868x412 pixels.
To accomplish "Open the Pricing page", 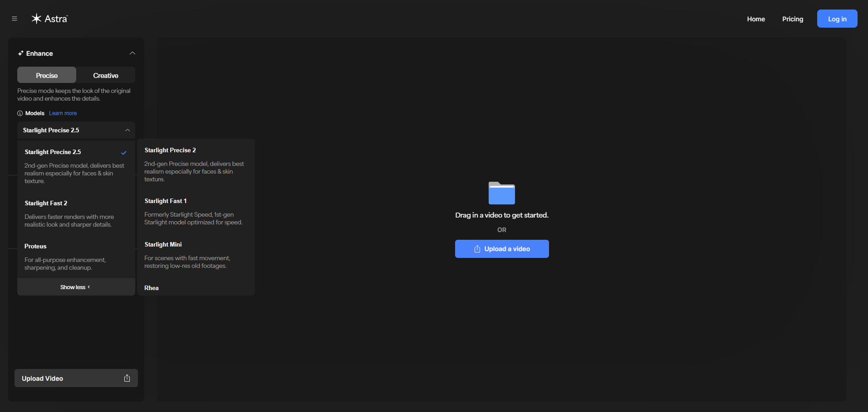I will click(x=793, y=19).
